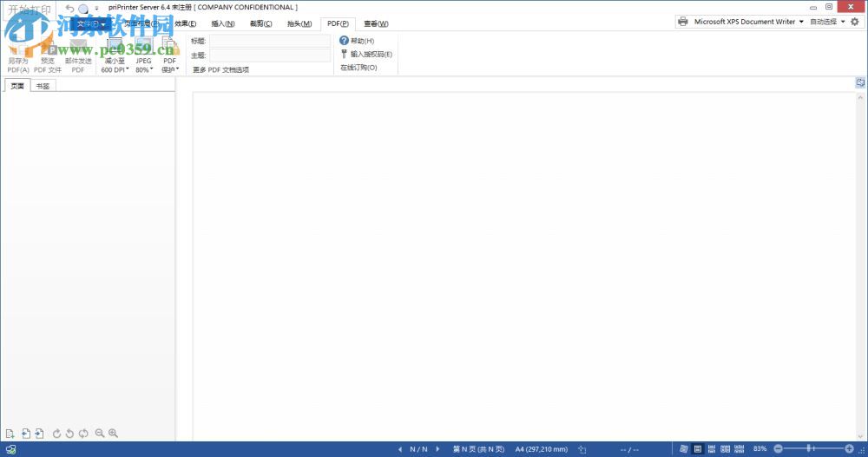The height and width of the screenshot is (457, 868).
Task: Click the 邮件发送 PDF button
Action: 78,55
